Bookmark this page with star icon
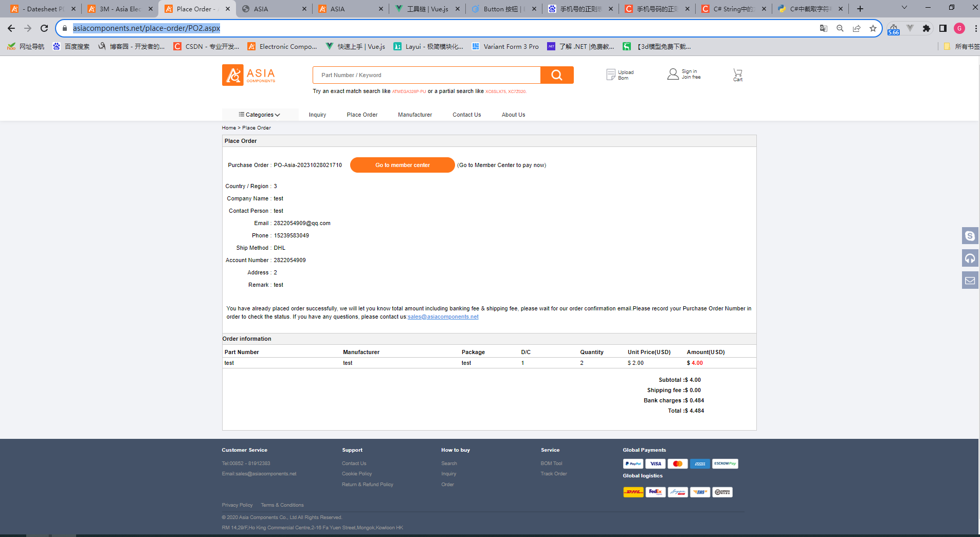The image size is (980, 537). (x=873, y=28)
